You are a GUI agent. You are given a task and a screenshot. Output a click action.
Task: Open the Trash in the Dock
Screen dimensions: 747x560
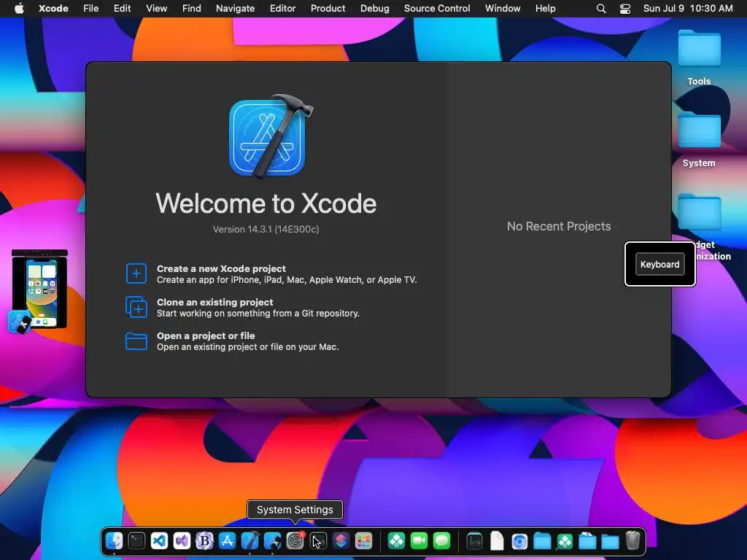coord(632,541)
